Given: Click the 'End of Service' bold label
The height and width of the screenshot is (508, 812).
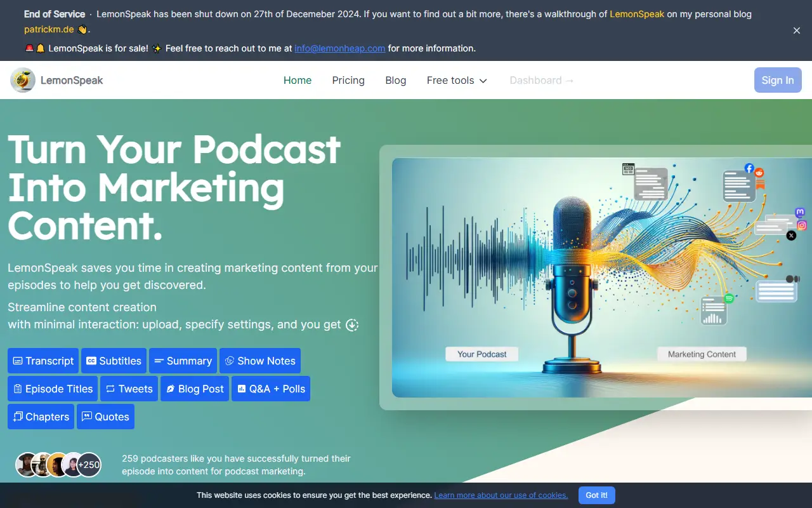Looking at the screenshot, I should [x=55, y=14].
